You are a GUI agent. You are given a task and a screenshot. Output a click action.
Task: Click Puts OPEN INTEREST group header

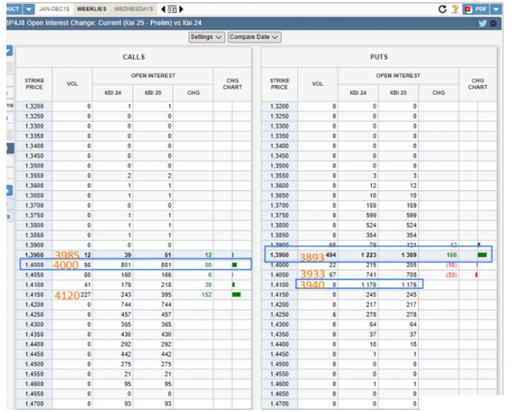398,76
